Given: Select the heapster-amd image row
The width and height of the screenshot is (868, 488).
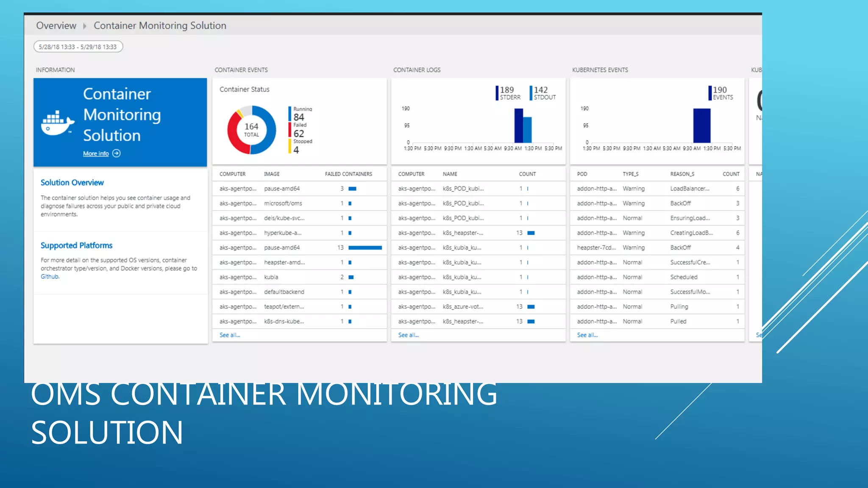Looking at the screenshot, I should point(299,263).
